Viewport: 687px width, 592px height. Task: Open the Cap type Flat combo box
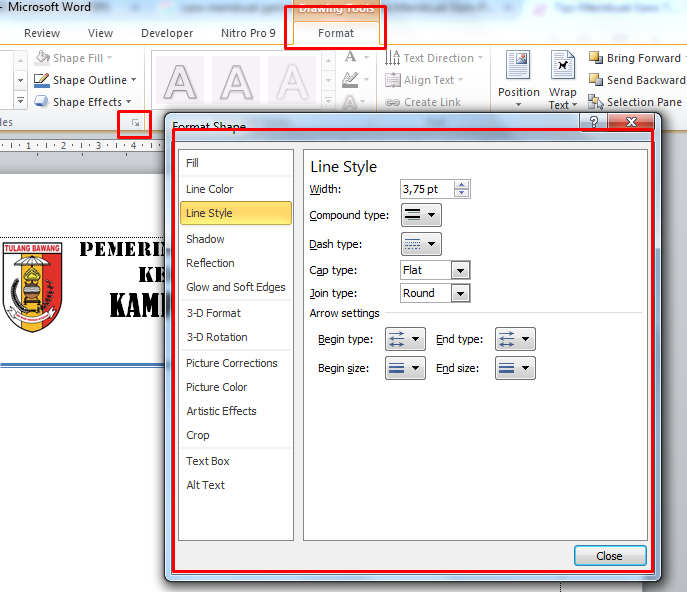coord(435,270)
